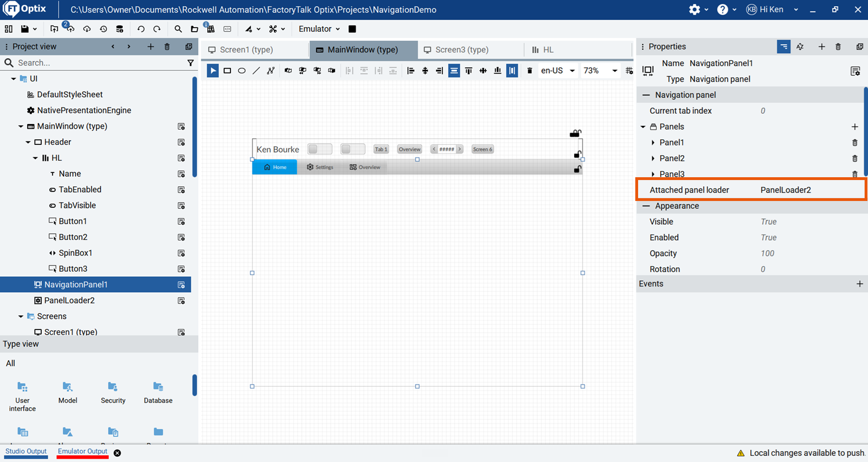
Task: Align selected objects to the top
Action: point(469,71)
